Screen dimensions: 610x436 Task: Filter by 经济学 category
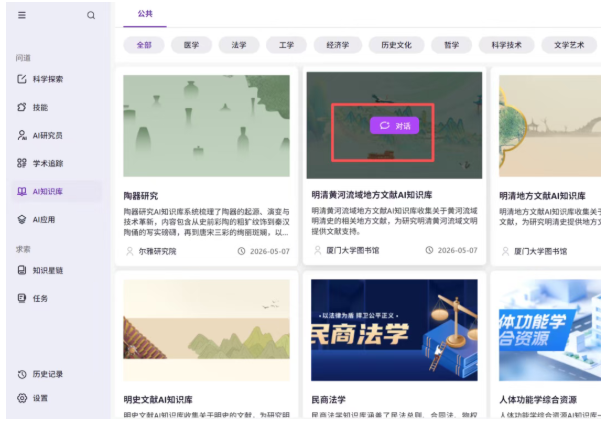pyautogui.click(x=338, y=45)
